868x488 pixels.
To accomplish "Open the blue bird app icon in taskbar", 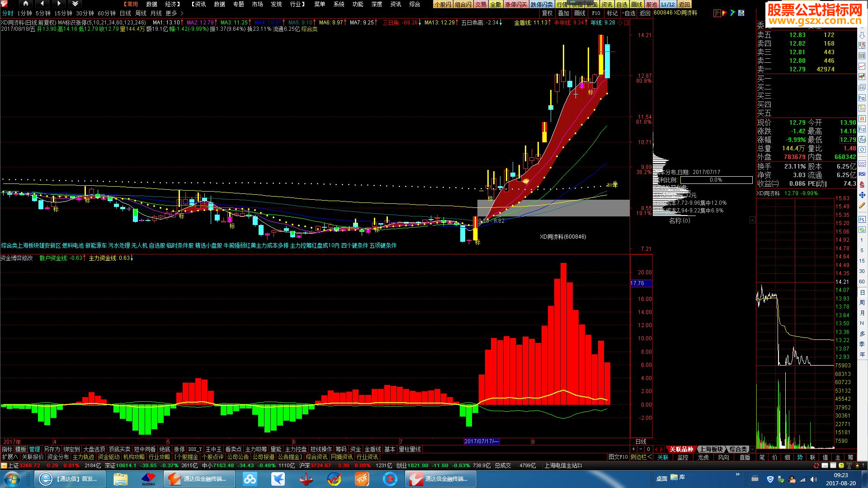I will (278, 479).
